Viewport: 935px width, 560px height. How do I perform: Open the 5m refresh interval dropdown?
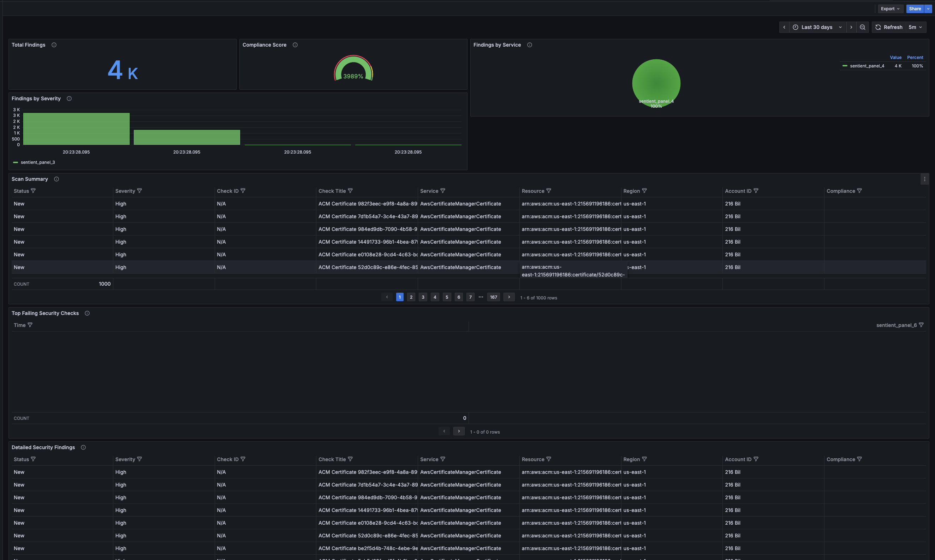point(915,27)
